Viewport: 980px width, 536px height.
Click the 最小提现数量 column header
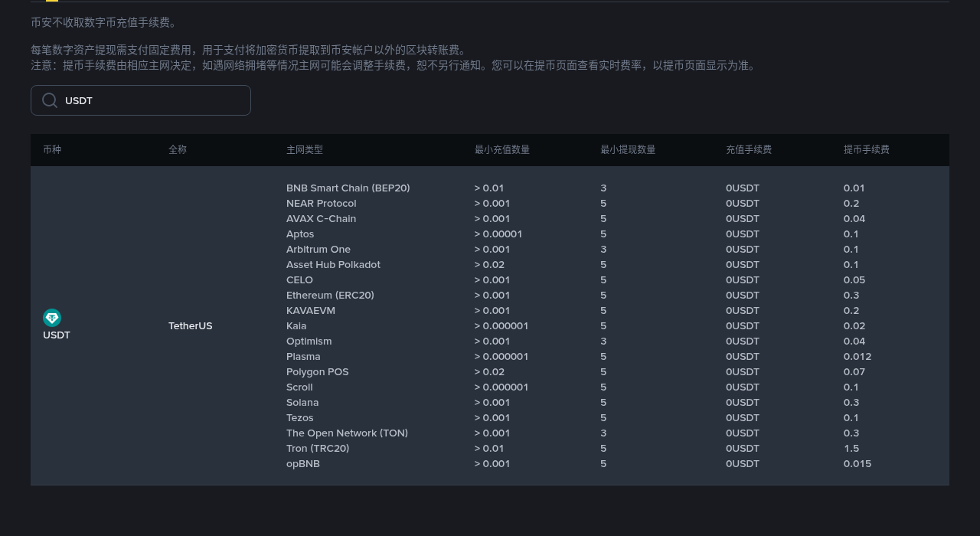point(628,150)
